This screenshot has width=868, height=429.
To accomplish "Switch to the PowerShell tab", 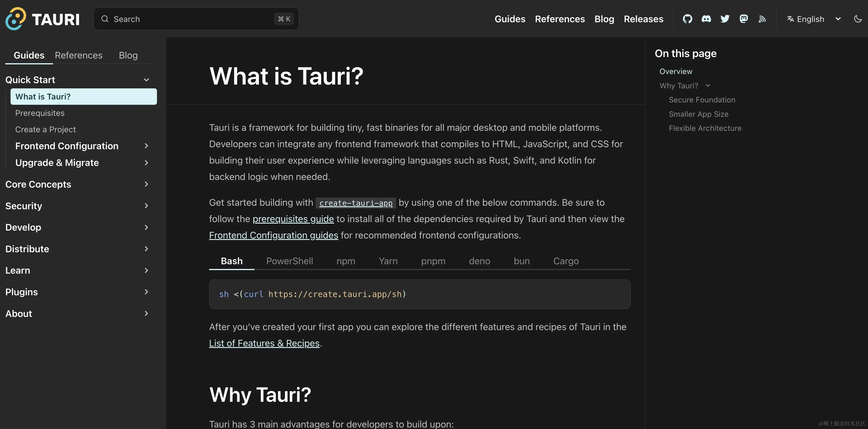I will [x=289, y=261].
